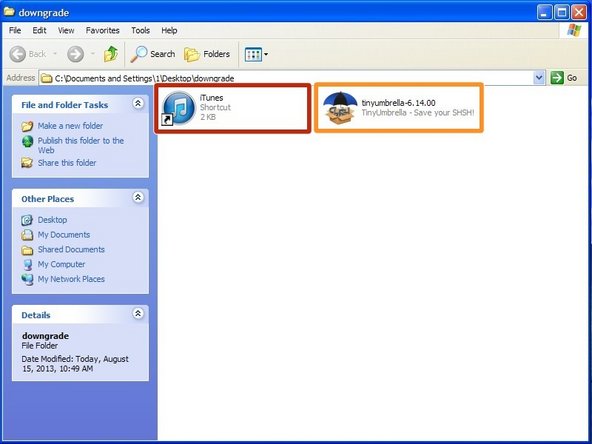
Task: Click Make a new folder link
Action: (70, 126)
